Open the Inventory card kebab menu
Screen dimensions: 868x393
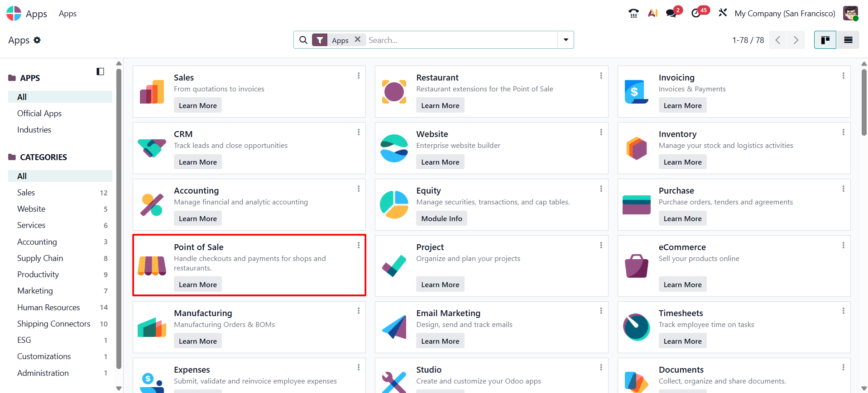coord(843,132)
